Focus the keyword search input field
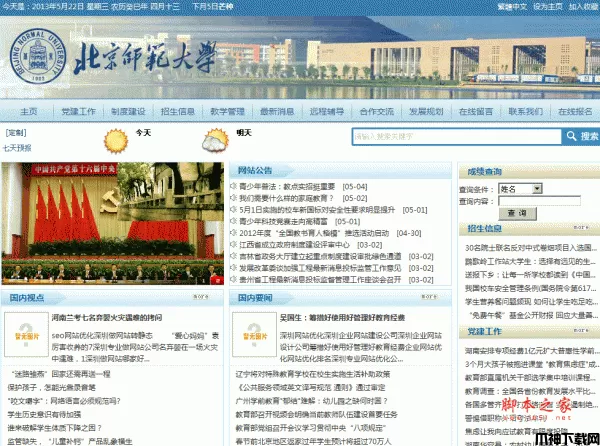 click(x=457, y=137)
